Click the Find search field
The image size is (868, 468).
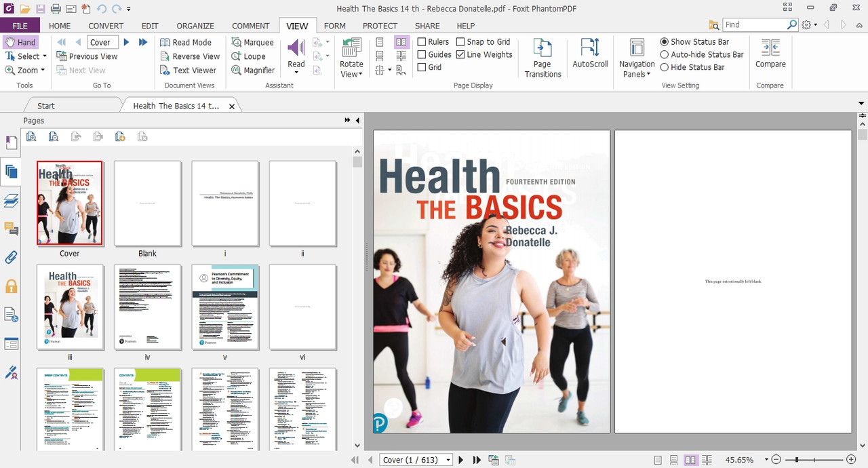pyautogui.click(x=755, y=25)
